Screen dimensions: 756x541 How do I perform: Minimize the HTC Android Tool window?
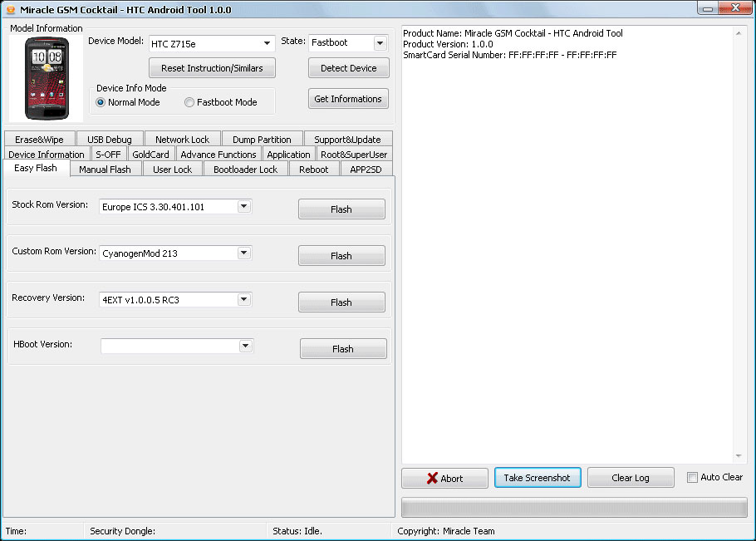point(708,8)
